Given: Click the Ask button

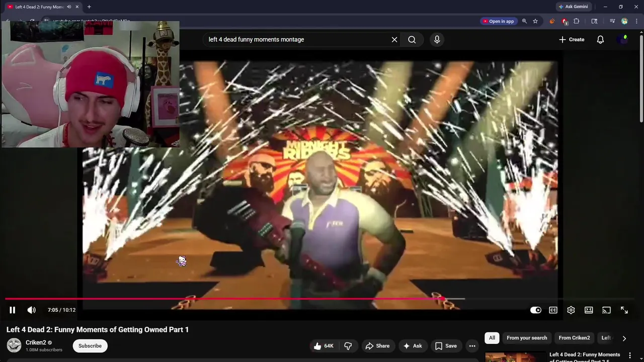Looking at the screenshot, I should click(412, 346).
